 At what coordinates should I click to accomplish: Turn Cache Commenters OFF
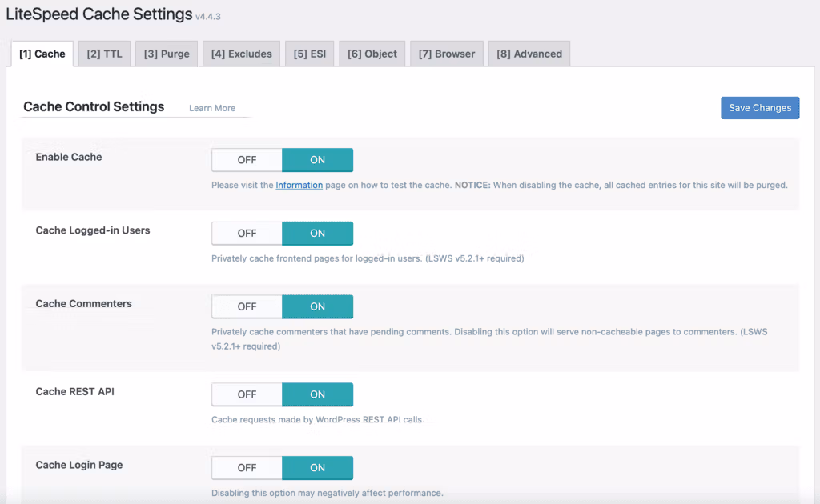pos(247,306)
